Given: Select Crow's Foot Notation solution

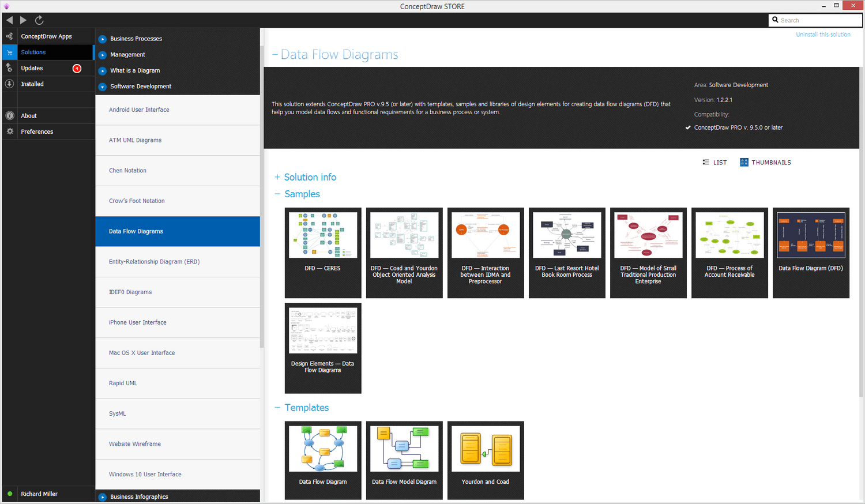Looking at the screenshot, I should point(178,201).
